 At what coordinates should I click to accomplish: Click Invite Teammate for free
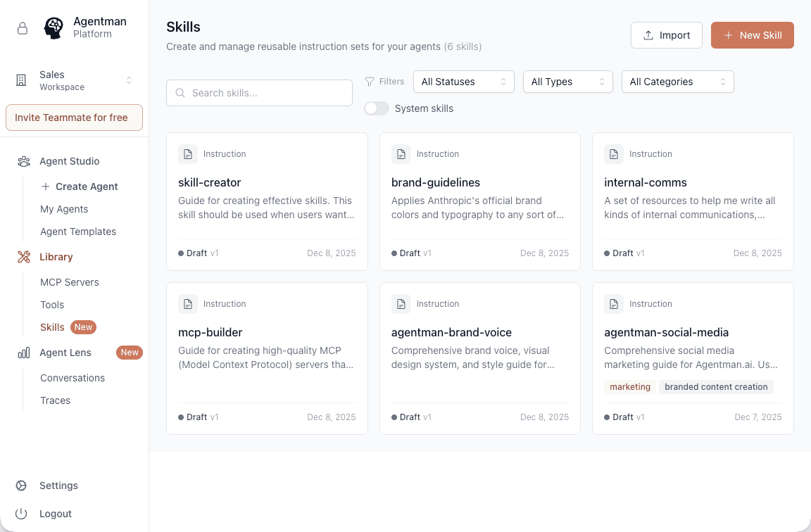point(74,117)
